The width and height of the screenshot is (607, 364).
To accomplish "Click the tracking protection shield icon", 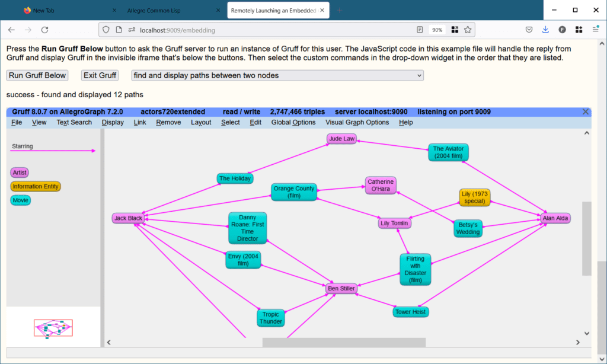I will click(106, 30).
